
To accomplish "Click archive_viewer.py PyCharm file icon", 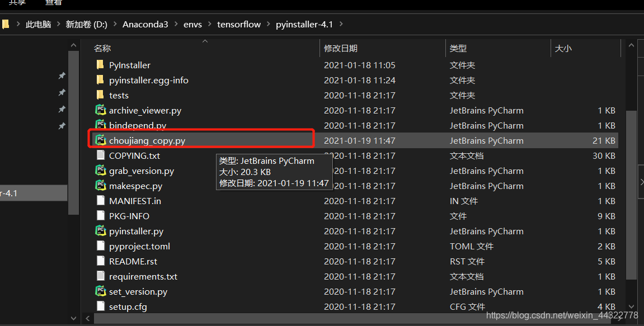I will coord(101,110).
